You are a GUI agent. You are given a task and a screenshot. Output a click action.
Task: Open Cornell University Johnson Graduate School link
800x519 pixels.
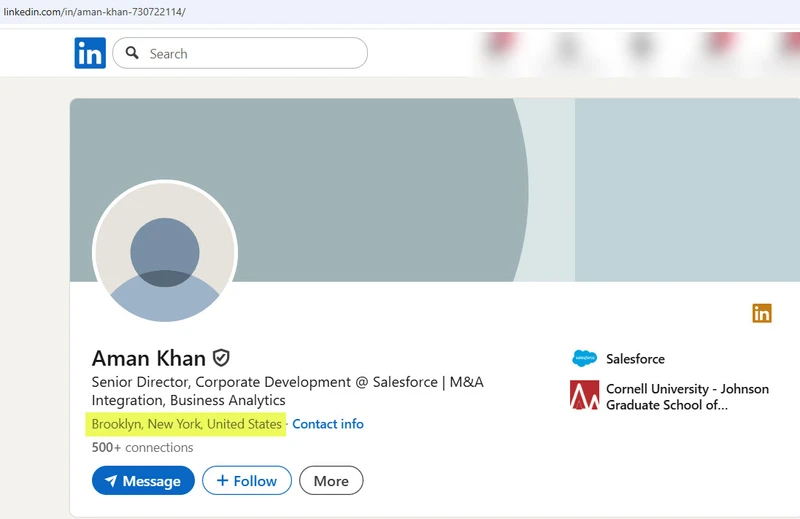click(687, 396)
